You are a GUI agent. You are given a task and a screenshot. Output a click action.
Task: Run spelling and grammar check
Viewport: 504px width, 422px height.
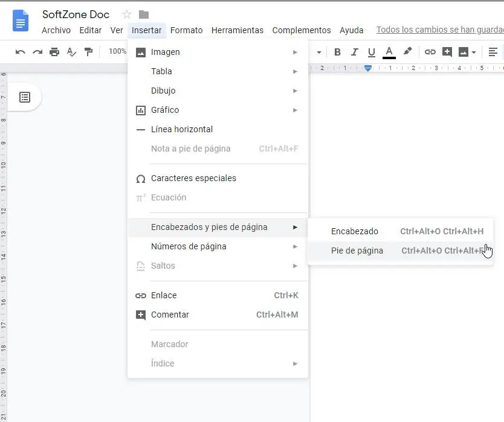pyautogui.click(x=71, y=52)
